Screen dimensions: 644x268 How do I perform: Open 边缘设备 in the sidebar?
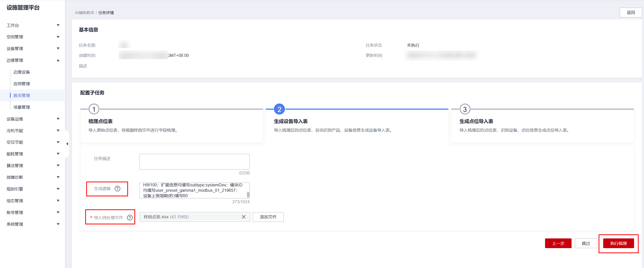[x=22, y=72]
